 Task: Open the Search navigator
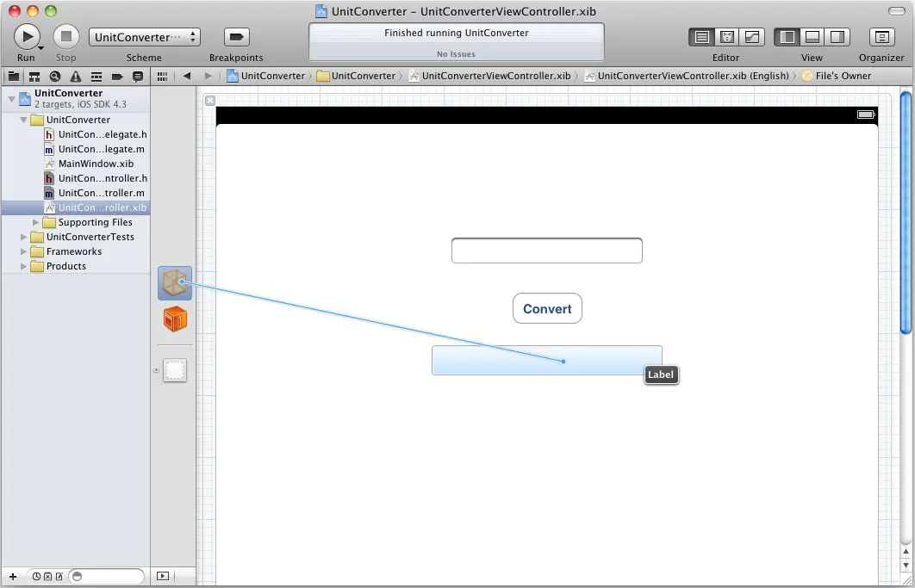53,76
